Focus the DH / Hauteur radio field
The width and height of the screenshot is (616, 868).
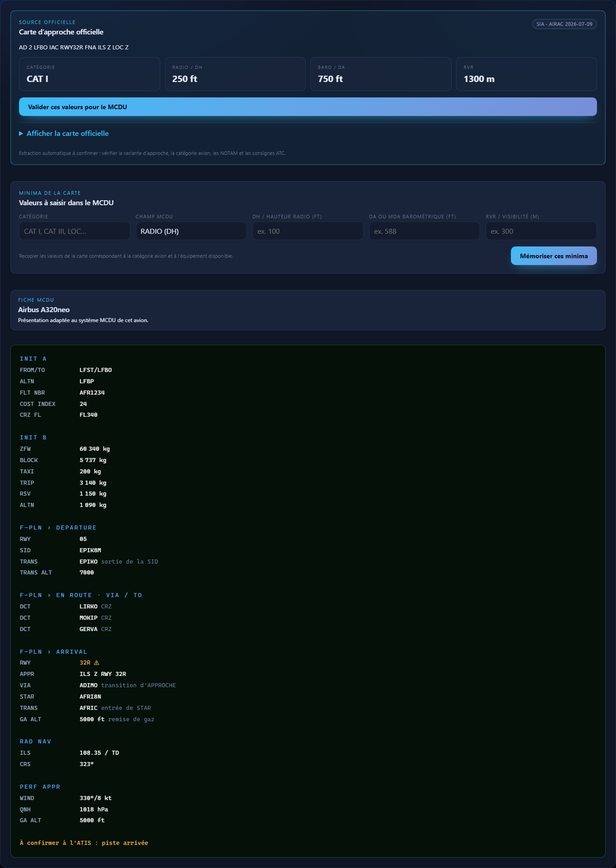click(308, 231)
